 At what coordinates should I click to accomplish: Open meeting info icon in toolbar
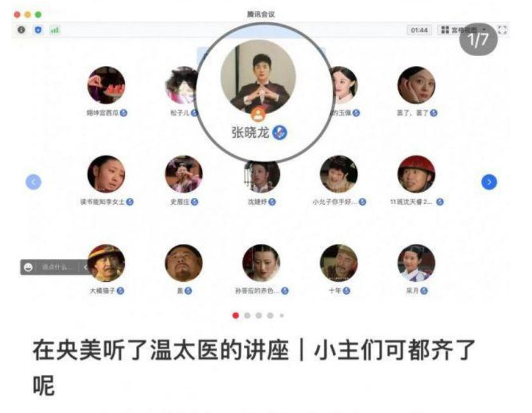[21, 30]
